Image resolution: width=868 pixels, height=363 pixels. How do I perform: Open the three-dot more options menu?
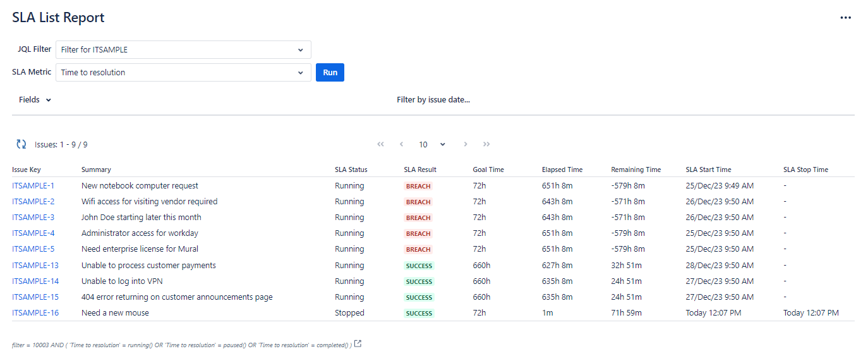coord(845,18)
